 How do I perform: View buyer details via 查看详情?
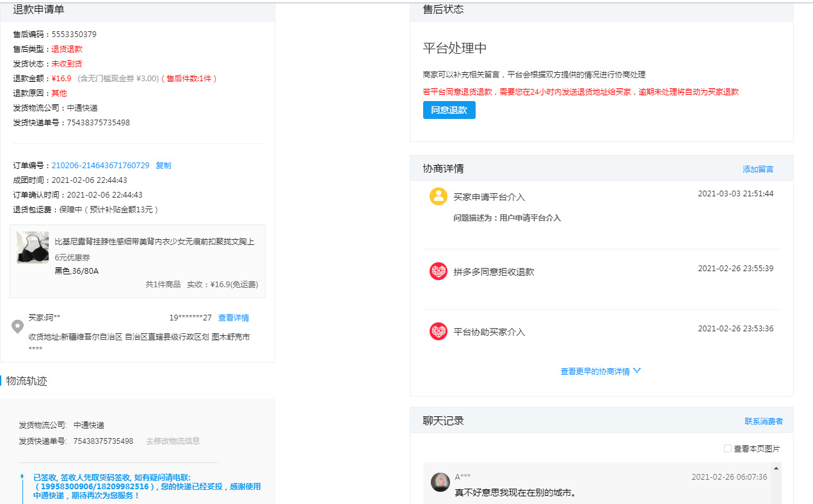point(234,317)
